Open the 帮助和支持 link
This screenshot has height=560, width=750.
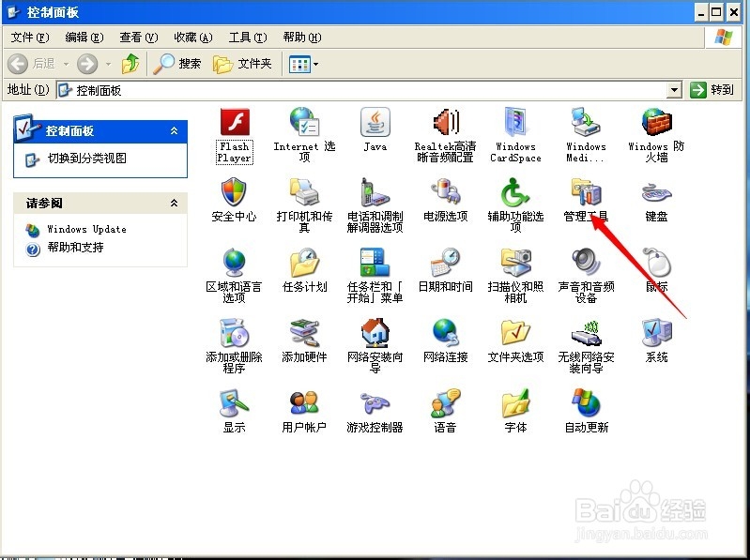coord(76,248)
